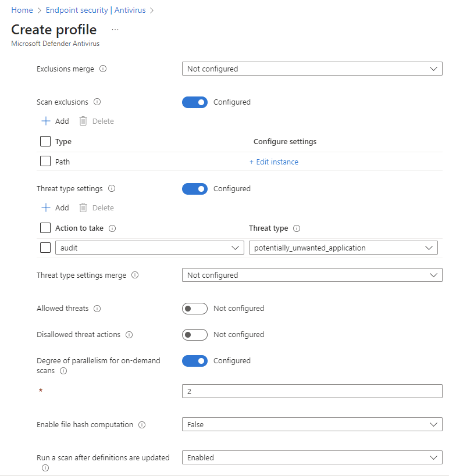
Task: Open potentially_unwanted_application threat type dropdown
Action: [x=343, y=248]
